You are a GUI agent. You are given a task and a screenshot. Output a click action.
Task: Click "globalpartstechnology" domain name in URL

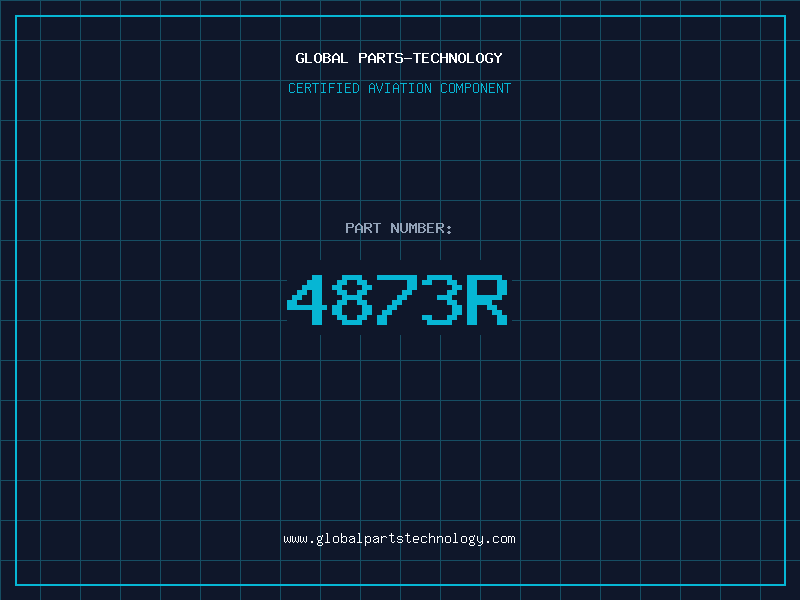399,539
